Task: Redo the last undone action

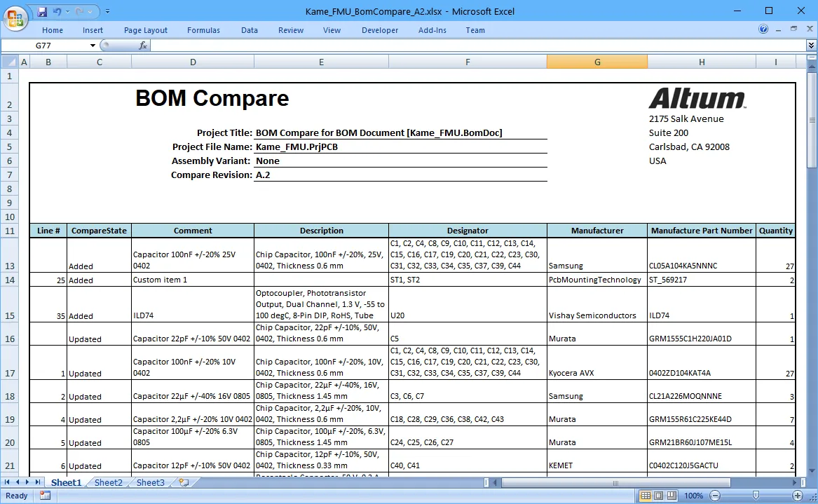Action: (x=79, y=11)
